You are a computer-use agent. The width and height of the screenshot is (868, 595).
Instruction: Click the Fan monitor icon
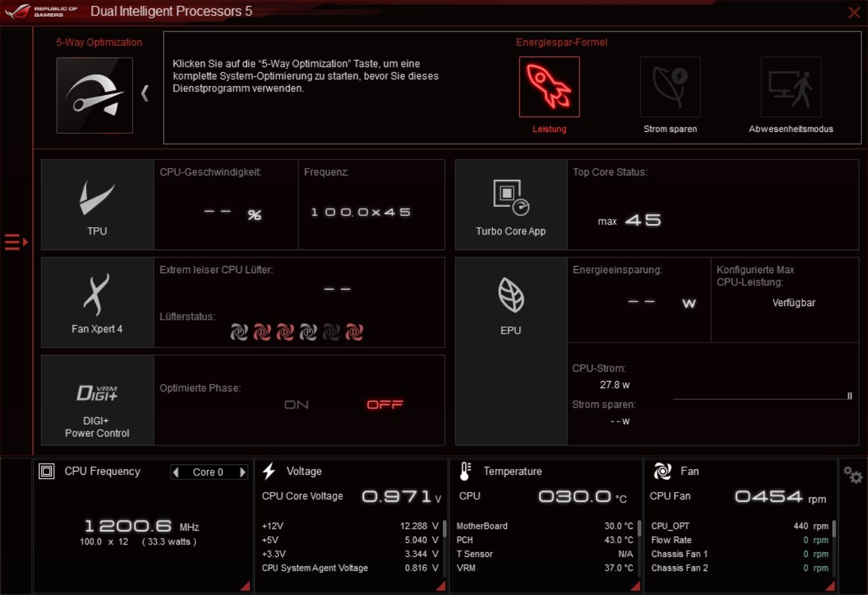662,471
